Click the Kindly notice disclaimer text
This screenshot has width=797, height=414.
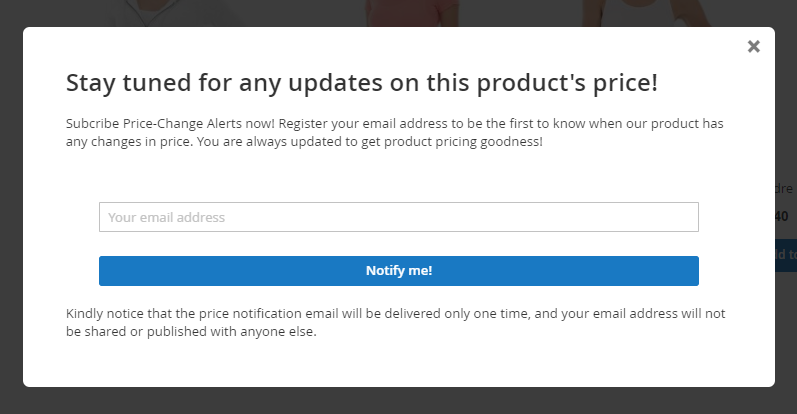click(x=395, y=322)
